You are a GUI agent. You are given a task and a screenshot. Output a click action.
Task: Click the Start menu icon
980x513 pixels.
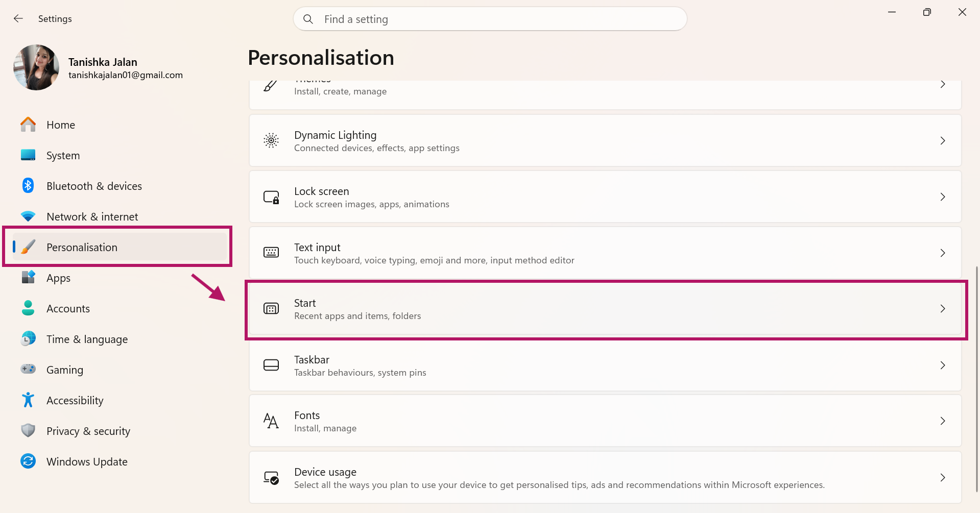pos(271,308)
